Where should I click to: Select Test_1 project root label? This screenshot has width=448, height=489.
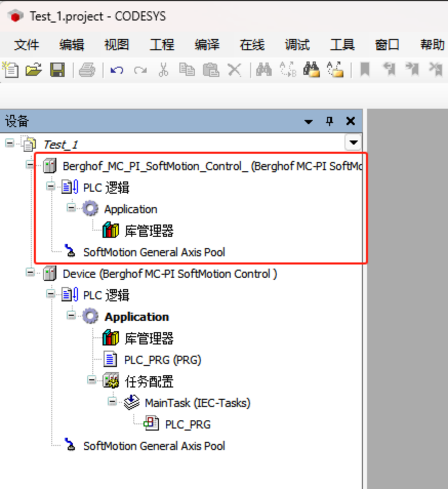coord(60,145)
